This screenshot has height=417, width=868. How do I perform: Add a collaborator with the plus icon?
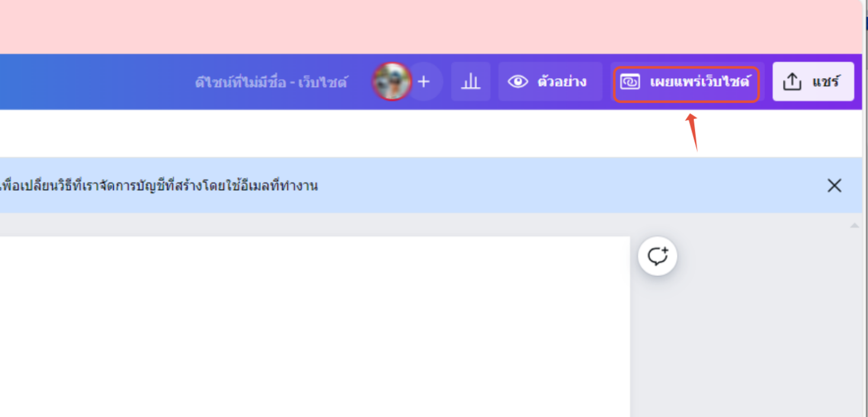point(424,82)
